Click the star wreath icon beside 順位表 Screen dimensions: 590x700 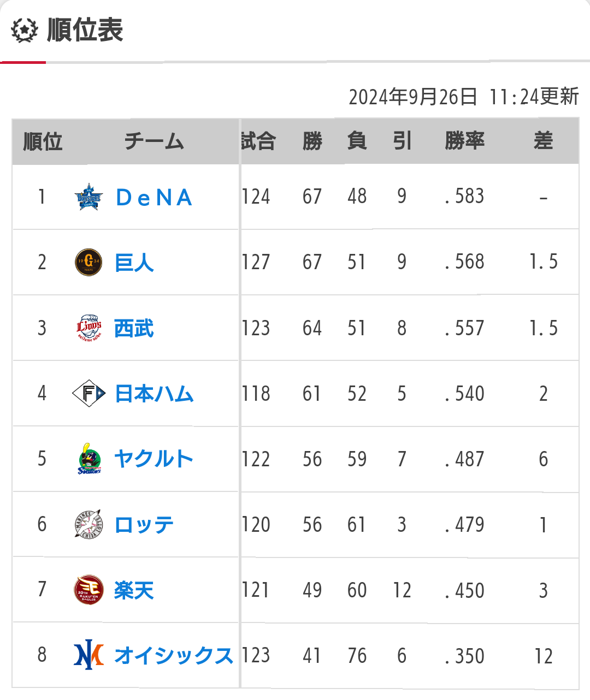tap(25, 31)
